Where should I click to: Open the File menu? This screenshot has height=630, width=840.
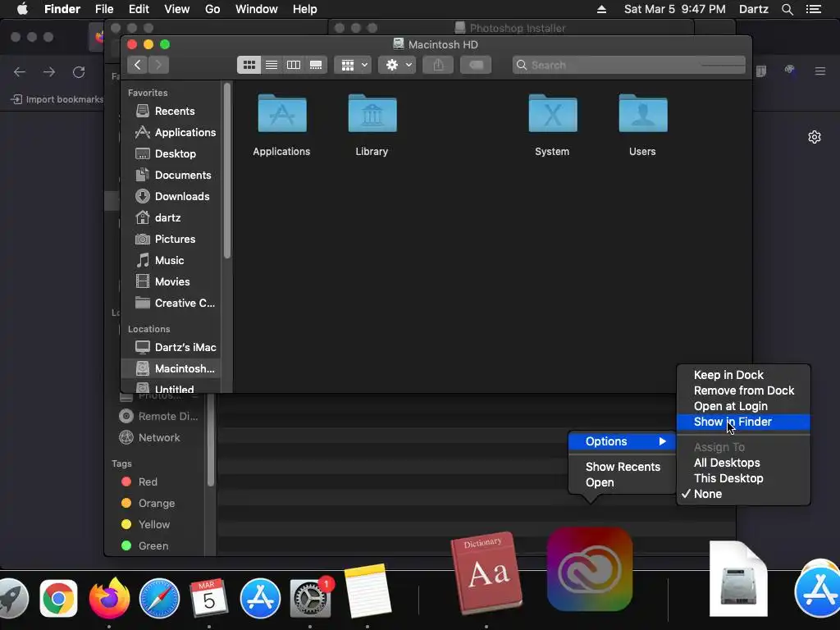coord(104,9)
